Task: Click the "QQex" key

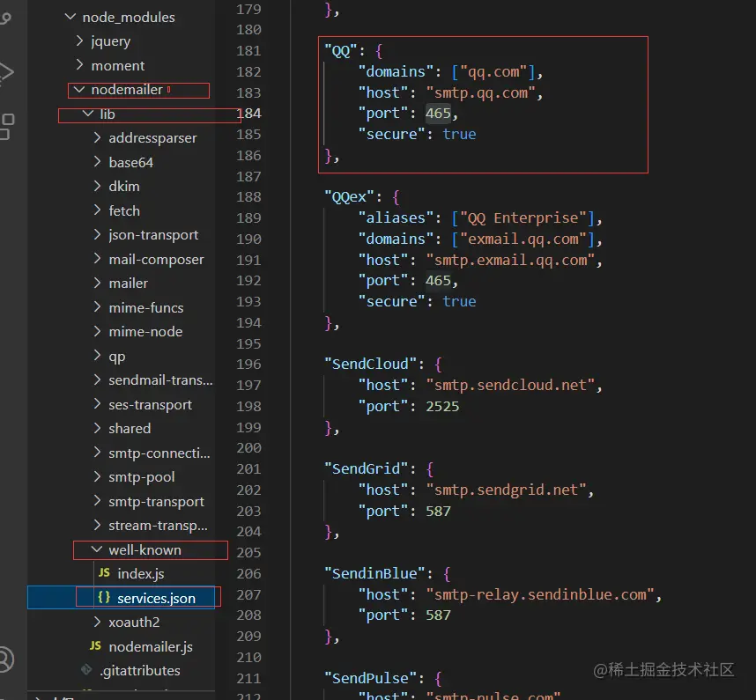Action: [x=349, y=196]
